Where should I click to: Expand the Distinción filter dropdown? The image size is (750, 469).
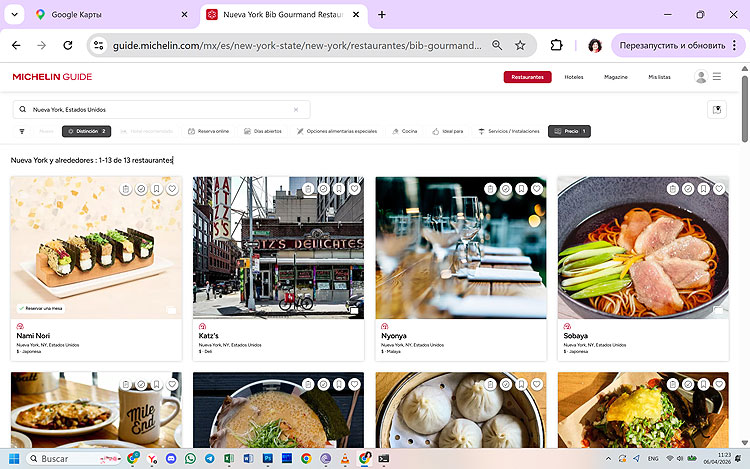tap(85, 131)
